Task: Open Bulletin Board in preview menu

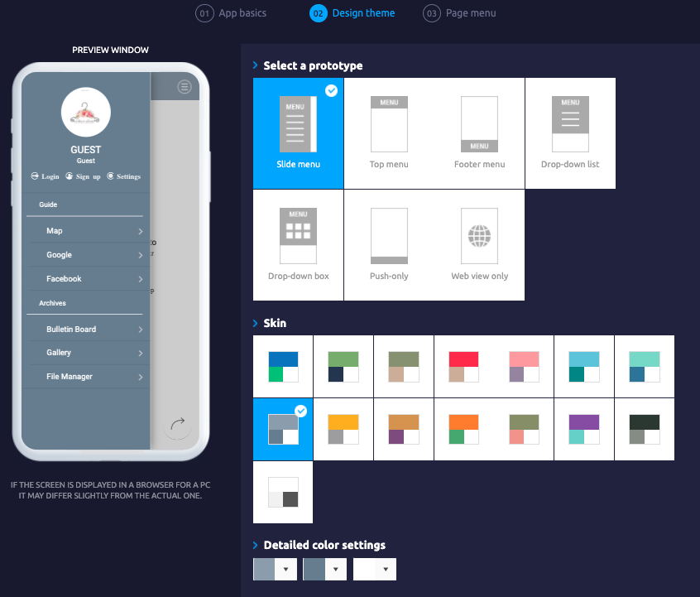Action: (71, 330)
